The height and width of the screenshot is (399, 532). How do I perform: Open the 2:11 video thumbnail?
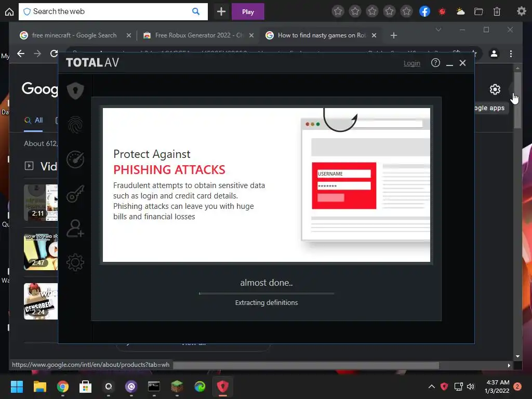coord(41,203)
